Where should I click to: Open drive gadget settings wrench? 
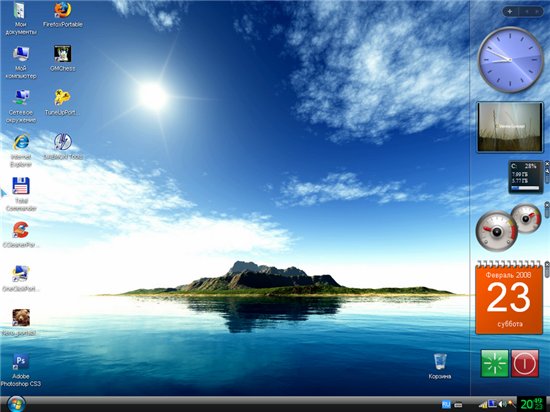tap(547, 170)
